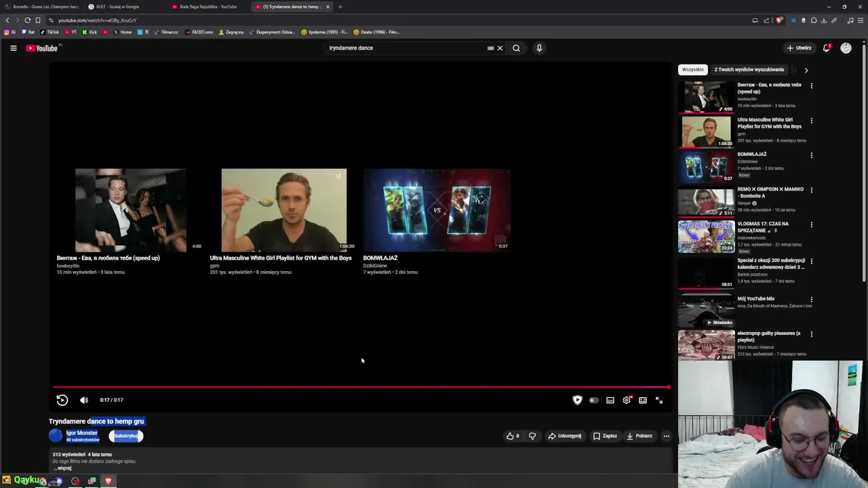Viewport: 868px width, 488px height.
Task: Switch to Biała flaga Republika tab
Action: coord(209,7)
